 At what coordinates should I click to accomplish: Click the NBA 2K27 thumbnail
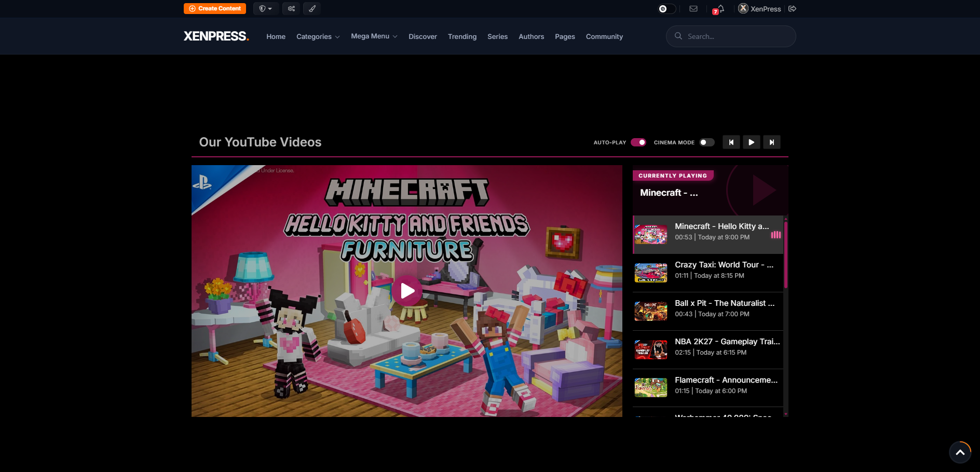651,350
